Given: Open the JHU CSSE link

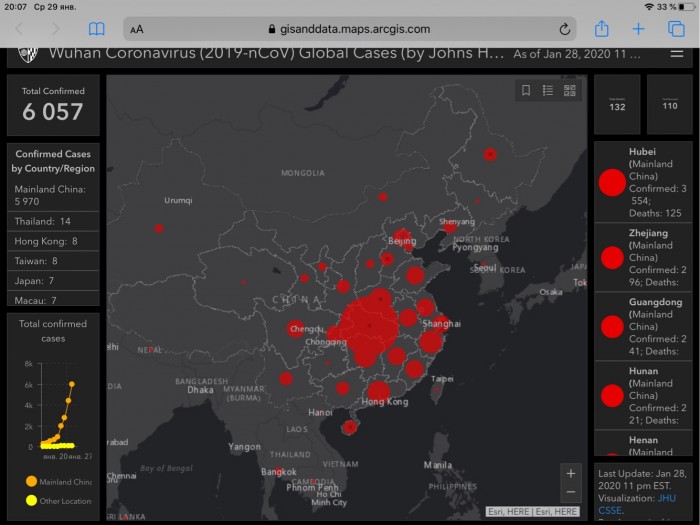Looking at the screenshot, I should point(637,504).
